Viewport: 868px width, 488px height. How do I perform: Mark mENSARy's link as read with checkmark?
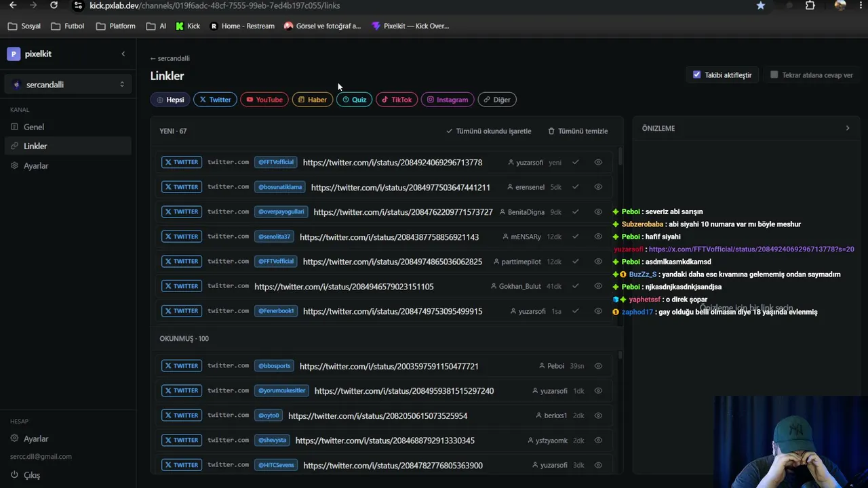[x=575, y=237]
